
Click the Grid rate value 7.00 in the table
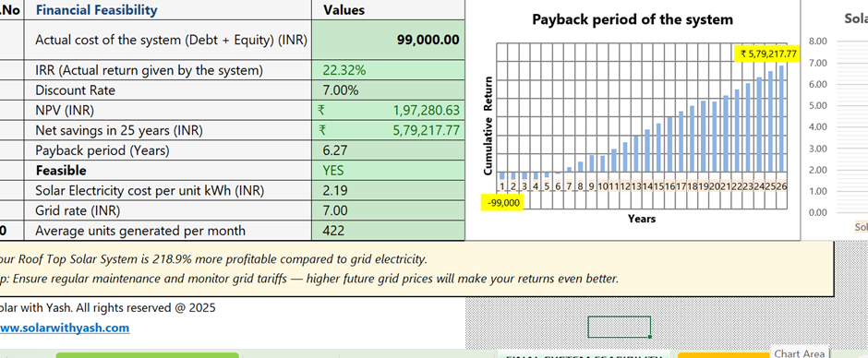pos(388,210)
